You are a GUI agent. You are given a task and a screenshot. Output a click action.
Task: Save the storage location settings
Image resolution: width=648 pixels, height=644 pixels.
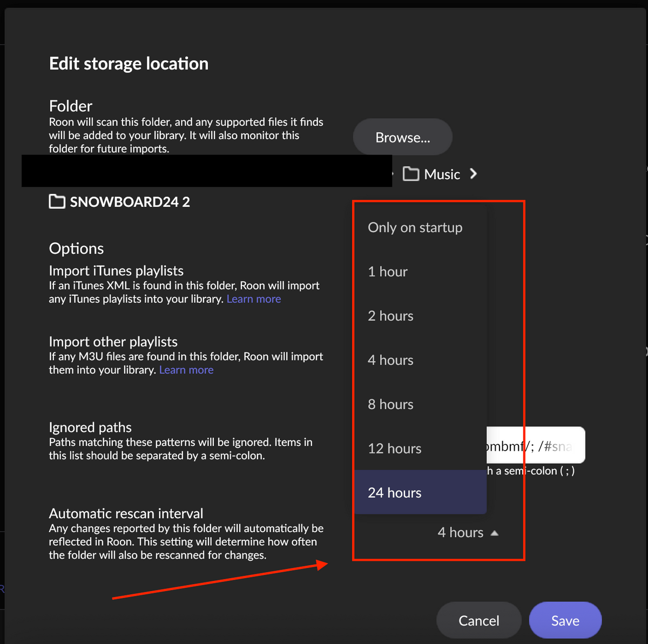(565, 621)
